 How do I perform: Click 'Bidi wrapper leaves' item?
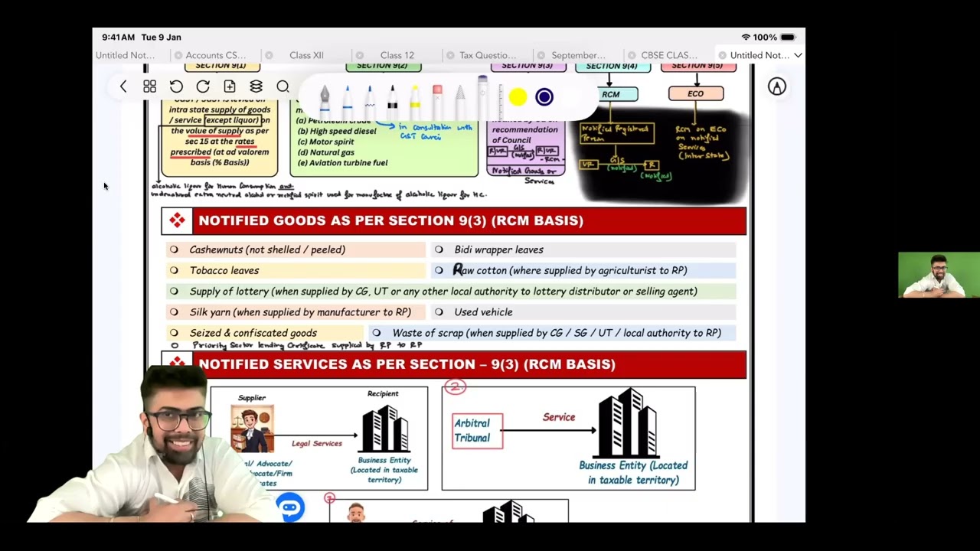click(x=498, y=249)
